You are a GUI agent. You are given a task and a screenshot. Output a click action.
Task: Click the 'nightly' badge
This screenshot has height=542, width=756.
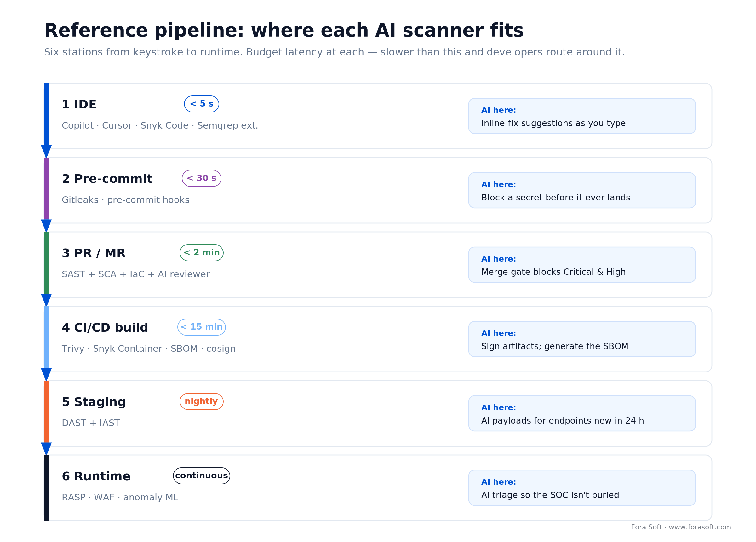tap(201, 401)
